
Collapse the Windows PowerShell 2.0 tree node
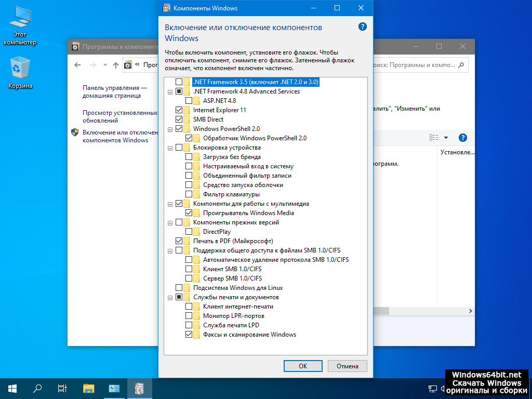(170, 129)
